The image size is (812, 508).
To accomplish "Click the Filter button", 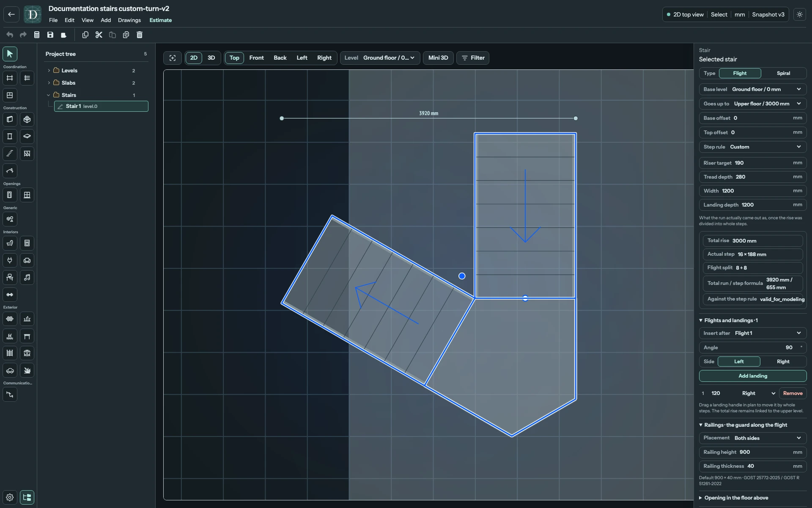I will pos(473,58).
